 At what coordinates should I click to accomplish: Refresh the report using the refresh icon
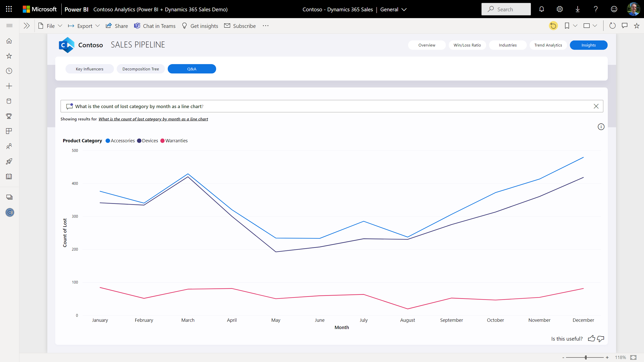(x=613, y=25)
